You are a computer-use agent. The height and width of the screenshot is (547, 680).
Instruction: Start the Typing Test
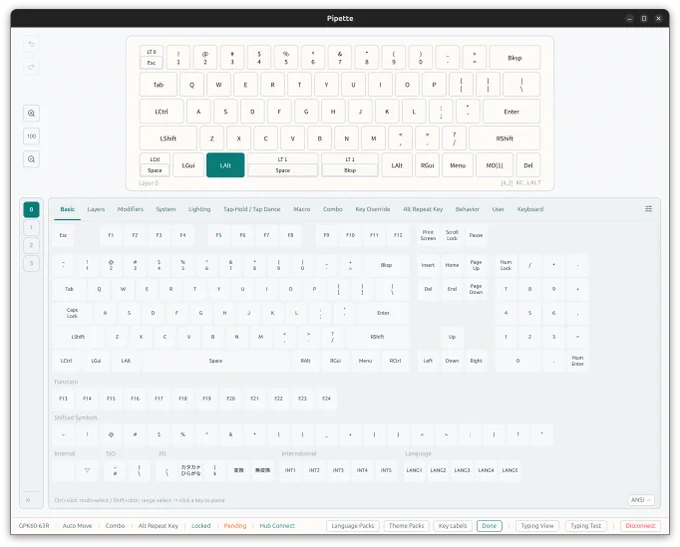click(x=585, y=526)
